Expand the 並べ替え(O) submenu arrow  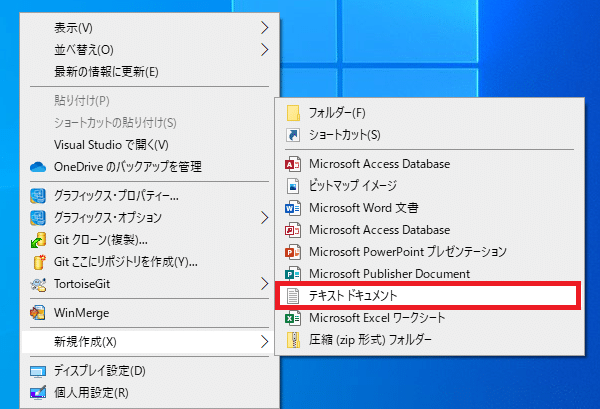(264, 50)
